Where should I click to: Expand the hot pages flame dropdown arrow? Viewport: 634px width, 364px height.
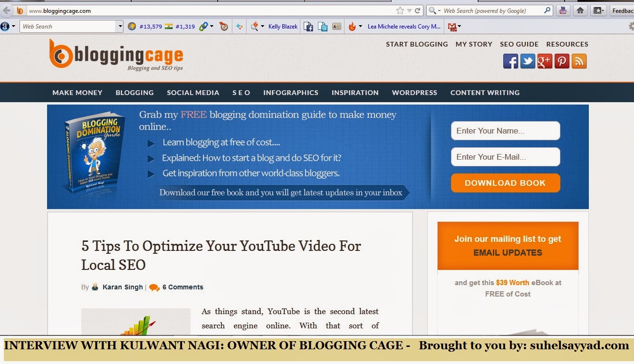pos(360,27)
